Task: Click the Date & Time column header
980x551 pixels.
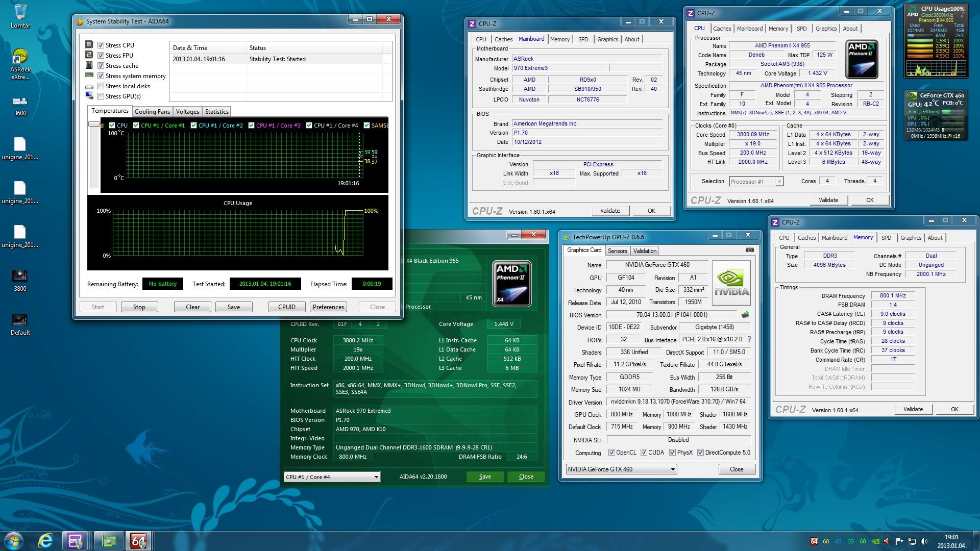Action: tap(208, 47)
